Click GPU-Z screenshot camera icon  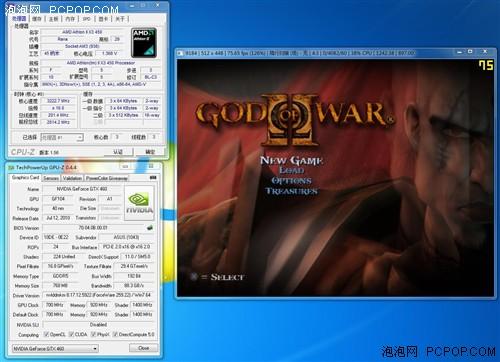click(153, 178)
